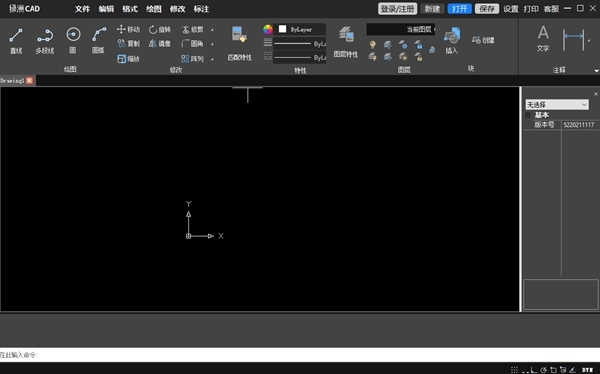Screen dimensions: 600x374
Task: Select the Line (直线) drawing tool
Action: point(16,41)
